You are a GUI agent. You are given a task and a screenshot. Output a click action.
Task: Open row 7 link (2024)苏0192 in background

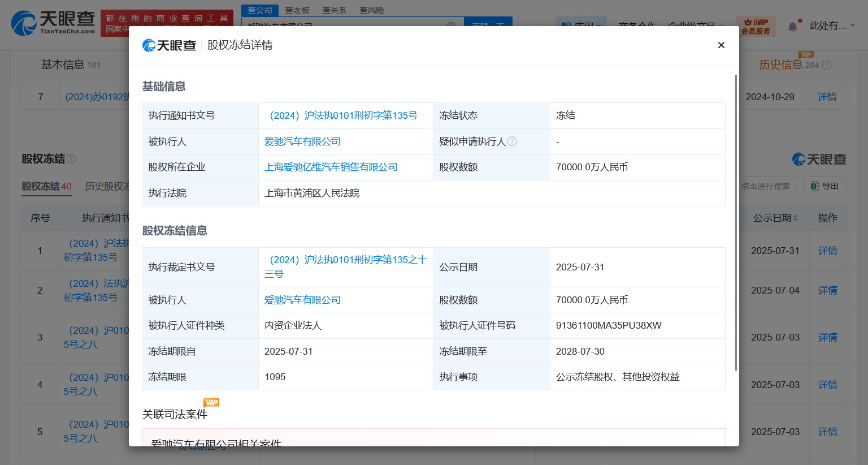97,97
